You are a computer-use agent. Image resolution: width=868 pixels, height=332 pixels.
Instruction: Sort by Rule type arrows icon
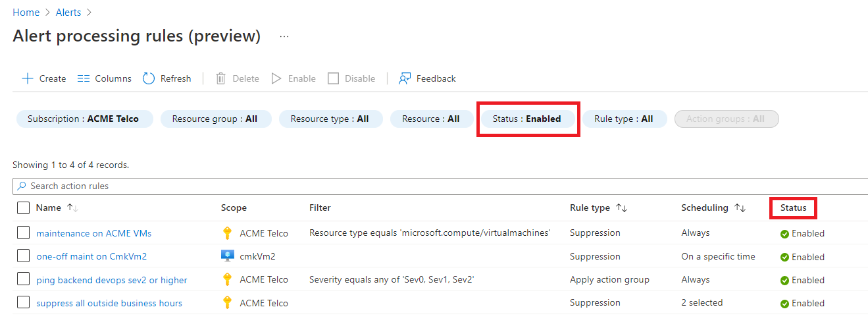point(621,207)
